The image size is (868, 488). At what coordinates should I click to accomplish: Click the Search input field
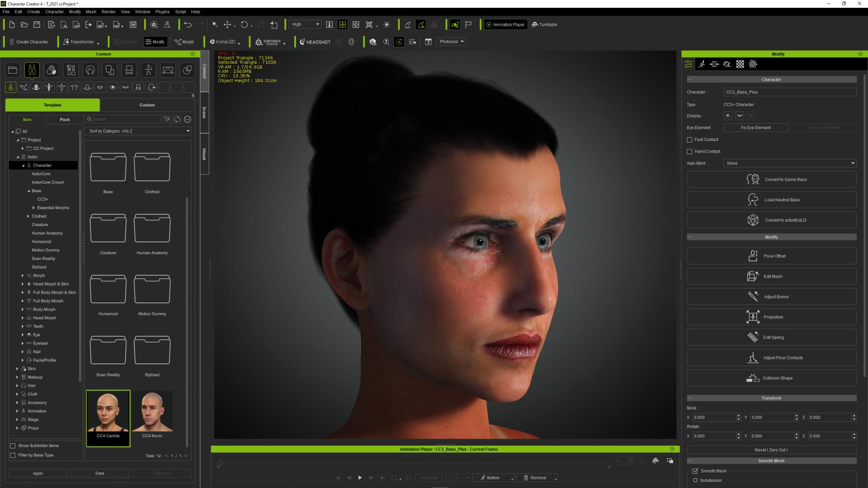(x=123, y=119)
